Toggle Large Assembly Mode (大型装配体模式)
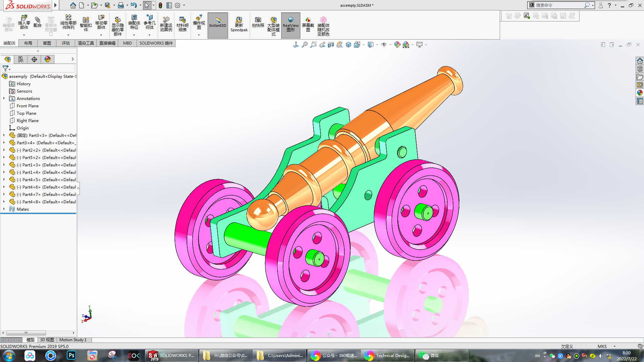Image resolution: width=644 pixels, height=362 pixels. [x=273, y=26]
